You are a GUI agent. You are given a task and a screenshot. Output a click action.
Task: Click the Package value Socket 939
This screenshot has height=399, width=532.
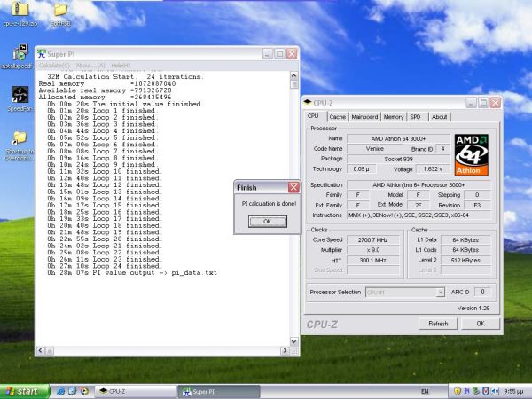(398, 159)
